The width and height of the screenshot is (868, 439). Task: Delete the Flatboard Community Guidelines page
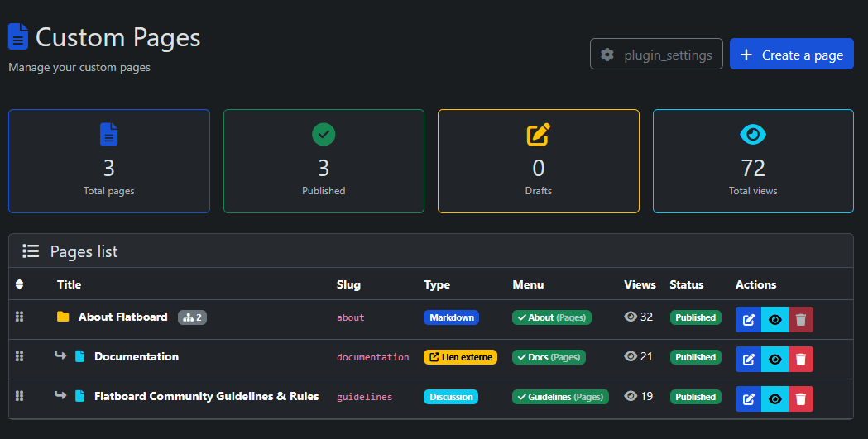pos(800,399)
